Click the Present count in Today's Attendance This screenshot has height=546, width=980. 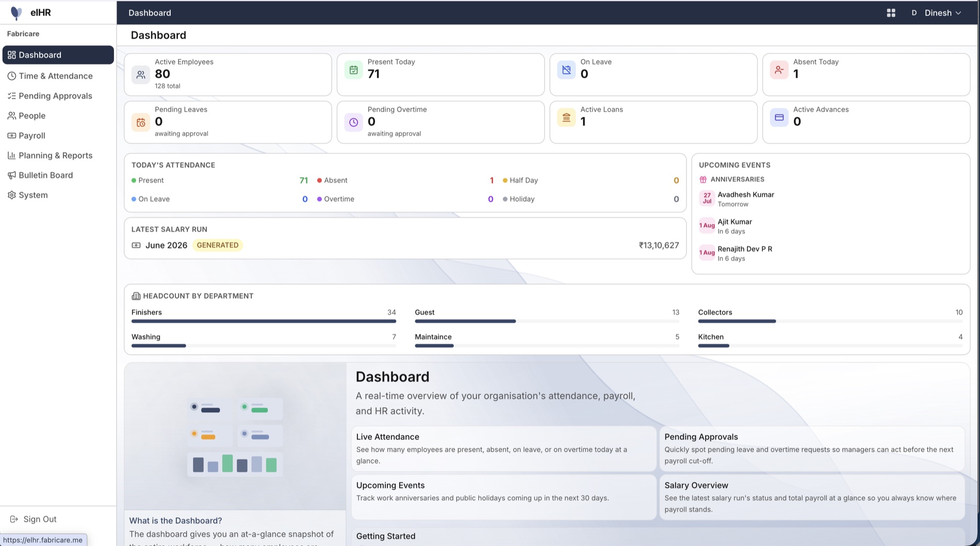303,181
